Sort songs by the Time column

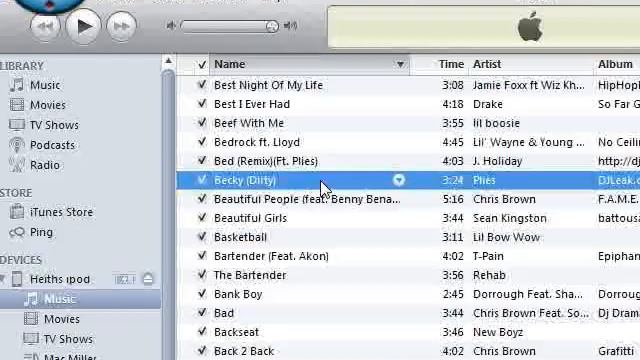coord(451,64)
